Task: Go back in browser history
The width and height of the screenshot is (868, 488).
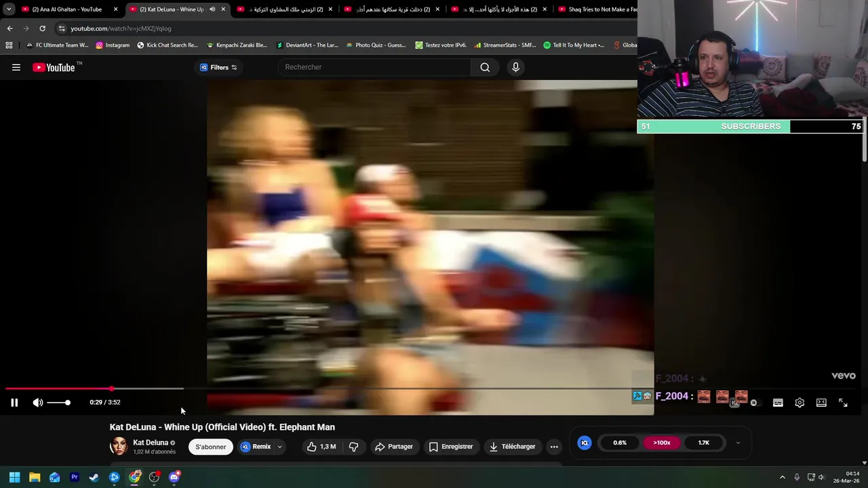Action: 9,28
